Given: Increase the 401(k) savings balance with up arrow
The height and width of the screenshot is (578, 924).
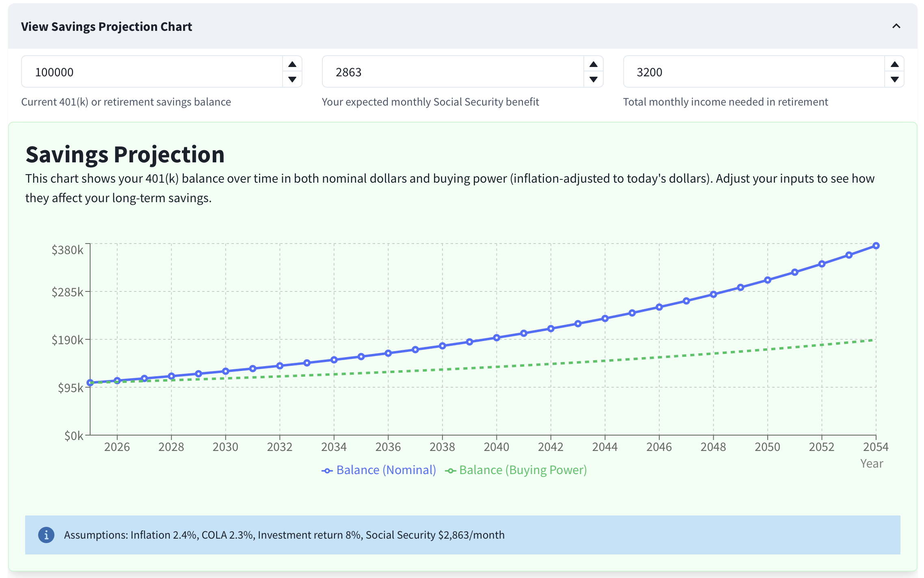Looking at the screenshot, I should (292, 64).
